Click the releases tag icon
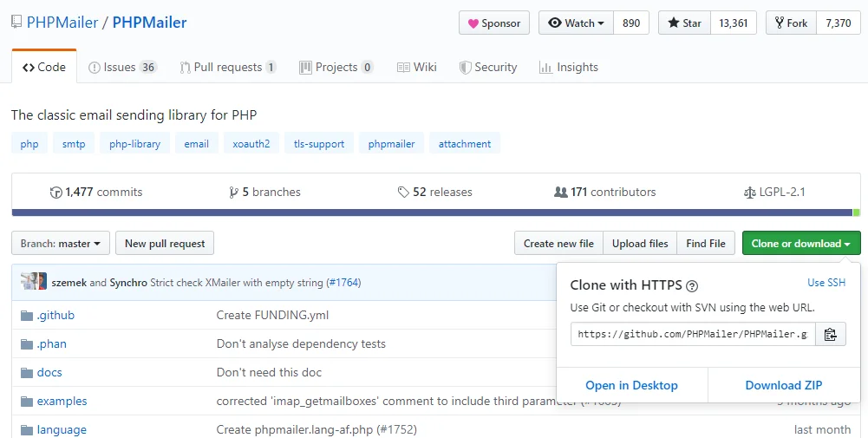Viewport: 868px width, 438px height. click(403, 193)
